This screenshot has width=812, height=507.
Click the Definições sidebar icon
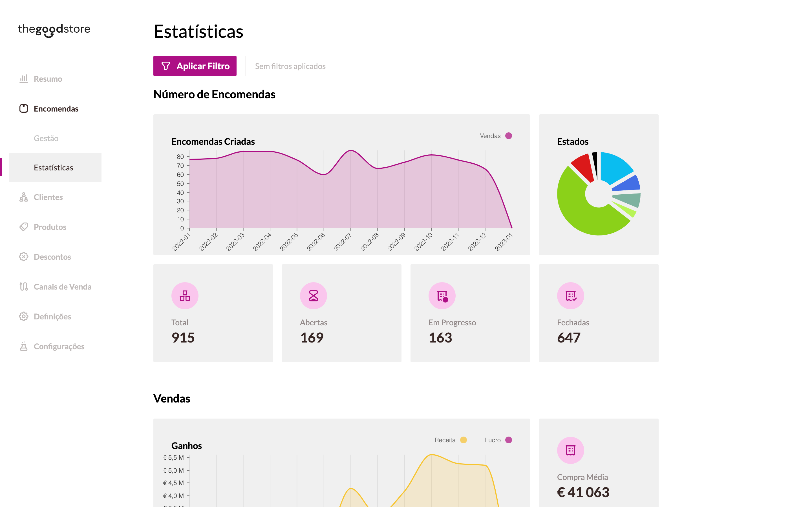pyautogui.click(x=23, y=316)
